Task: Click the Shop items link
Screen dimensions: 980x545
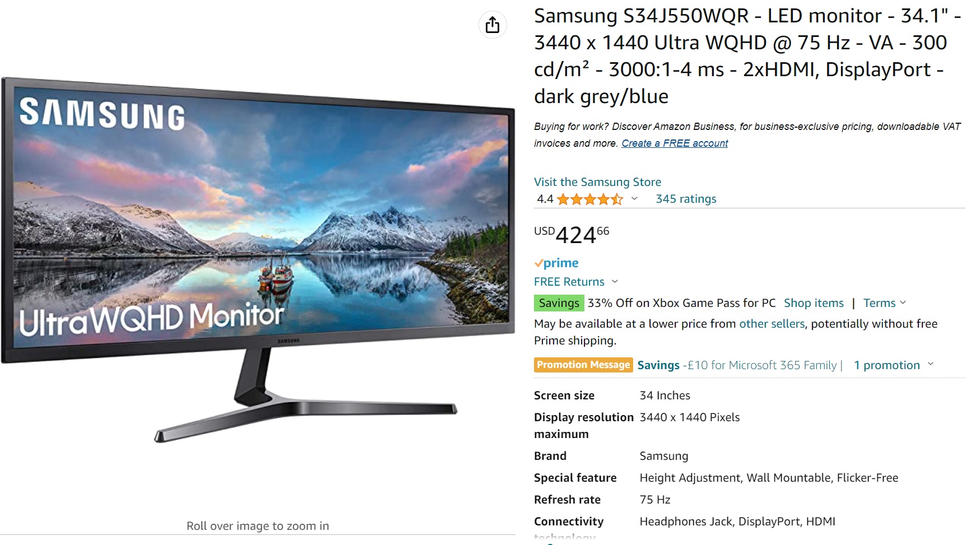Action: pos(814,303)
